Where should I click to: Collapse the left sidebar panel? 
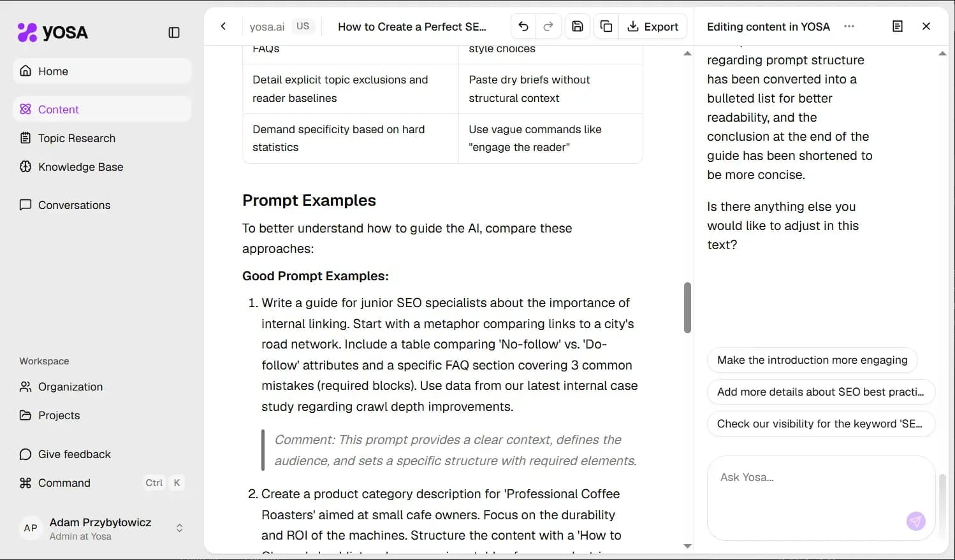[173, 32]
